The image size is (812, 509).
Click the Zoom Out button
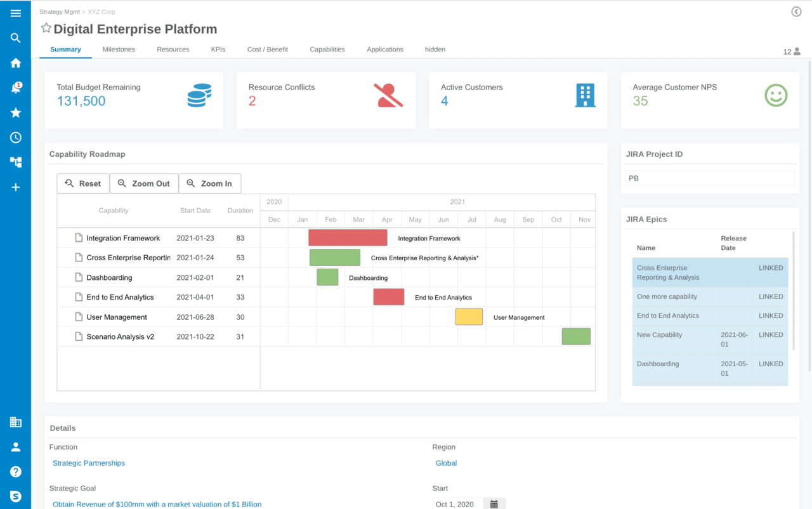[144, 183]
